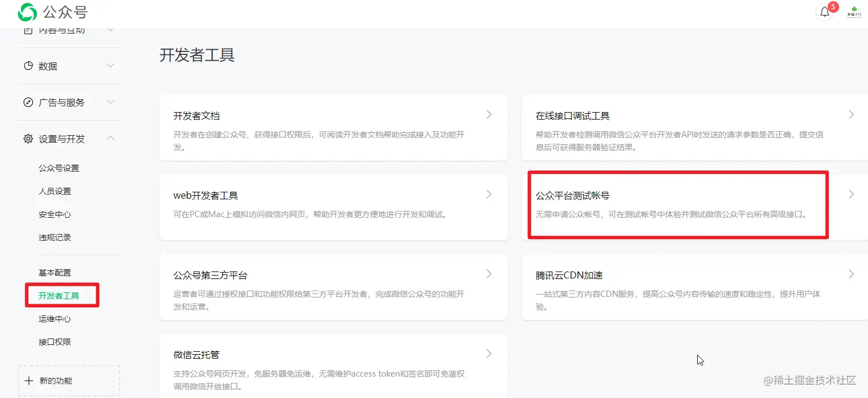Open the 公众号第三方平台 card title
This screenshot has width=868, height=398.
click(211, 275)
